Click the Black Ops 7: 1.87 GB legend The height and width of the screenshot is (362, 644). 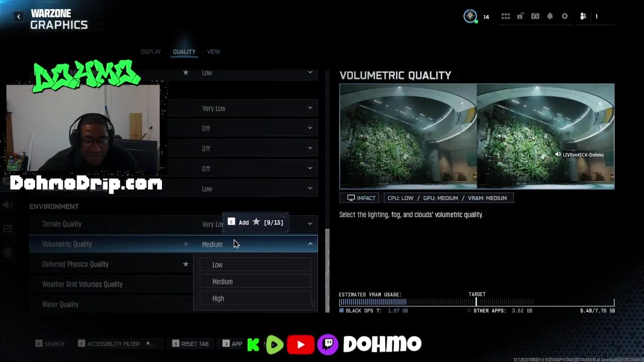[373, 311]
